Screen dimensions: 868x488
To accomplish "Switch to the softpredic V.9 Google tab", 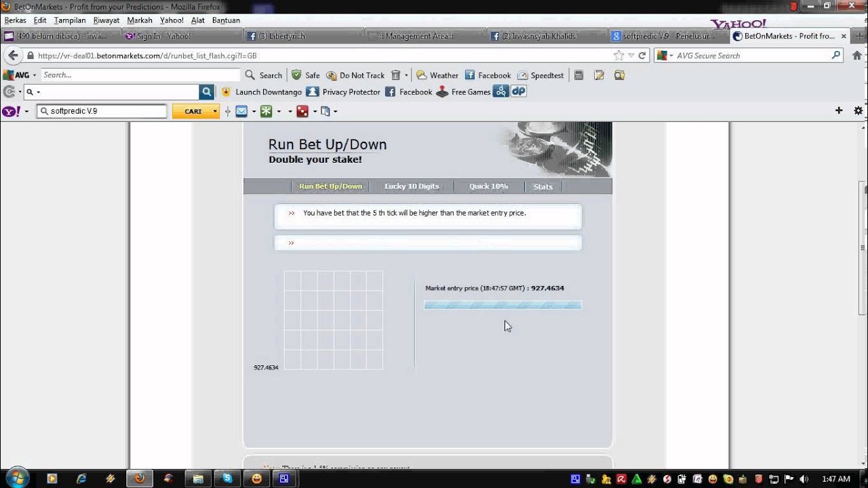I will coord(669,36).
